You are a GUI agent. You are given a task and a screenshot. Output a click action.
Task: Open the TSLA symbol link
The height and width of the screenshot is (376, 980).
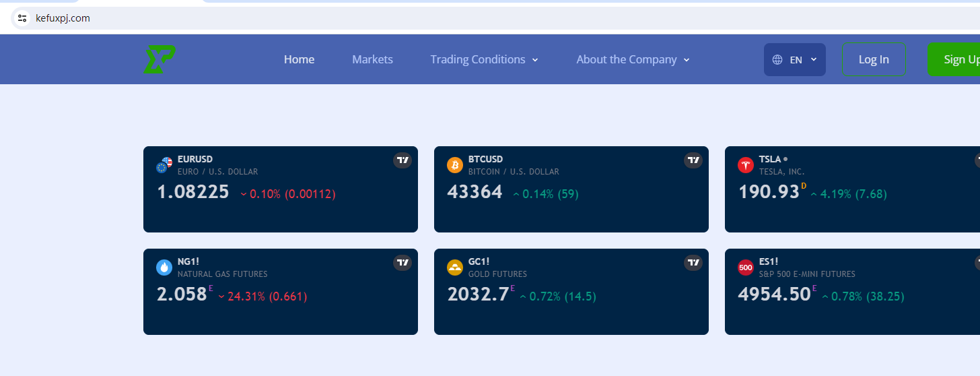point(770,160)
